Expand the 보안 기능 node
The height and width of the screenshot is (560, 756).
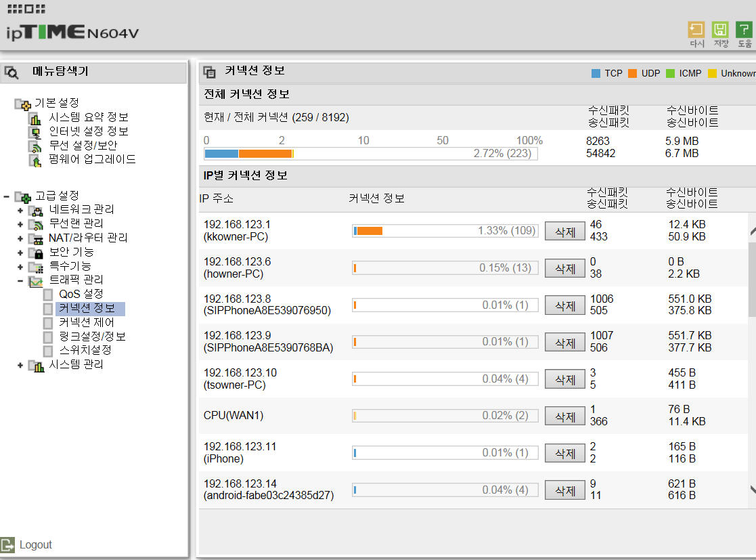[x=20, y=253]
